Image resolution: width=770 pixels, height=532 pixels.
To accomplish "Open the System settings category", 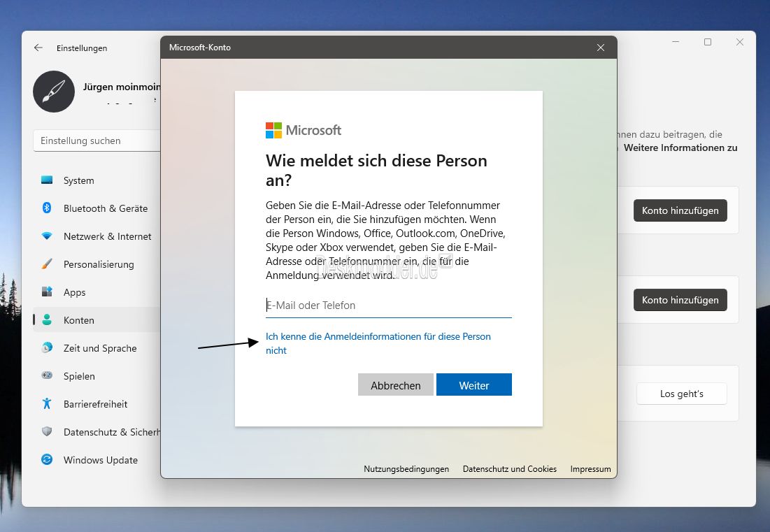I will click(97, 180).
